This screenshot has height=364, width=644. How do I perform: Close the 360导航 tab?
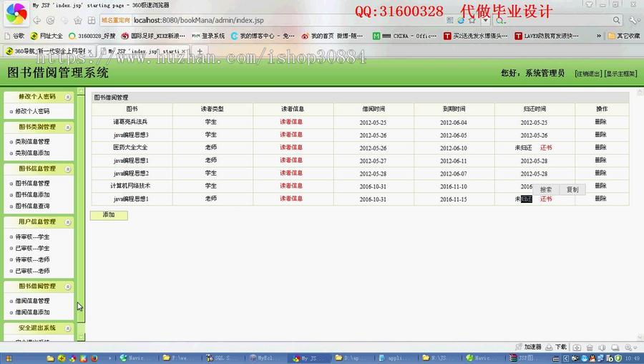coord(89,52)
